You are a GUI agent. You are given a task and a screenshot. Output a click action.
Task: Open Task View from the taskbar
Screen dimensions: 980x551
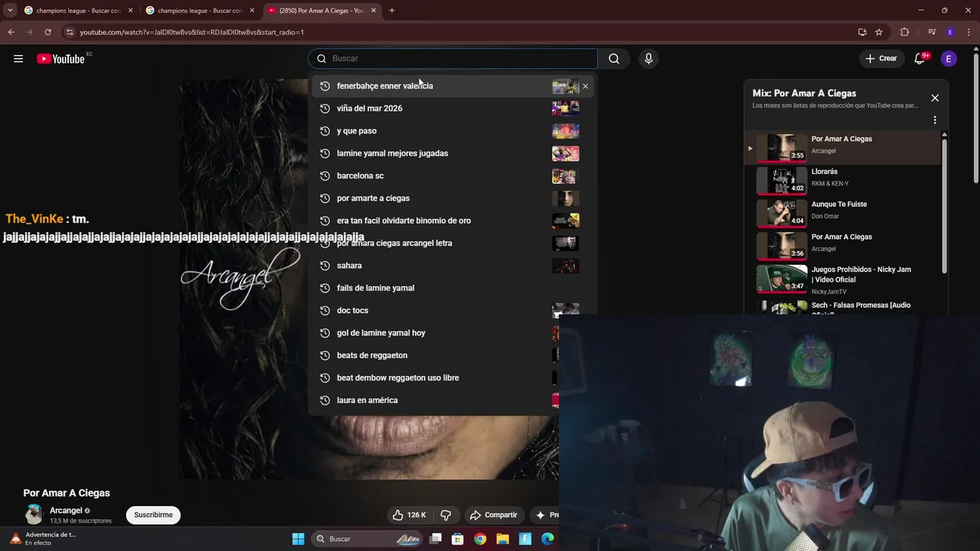[436, 539]
